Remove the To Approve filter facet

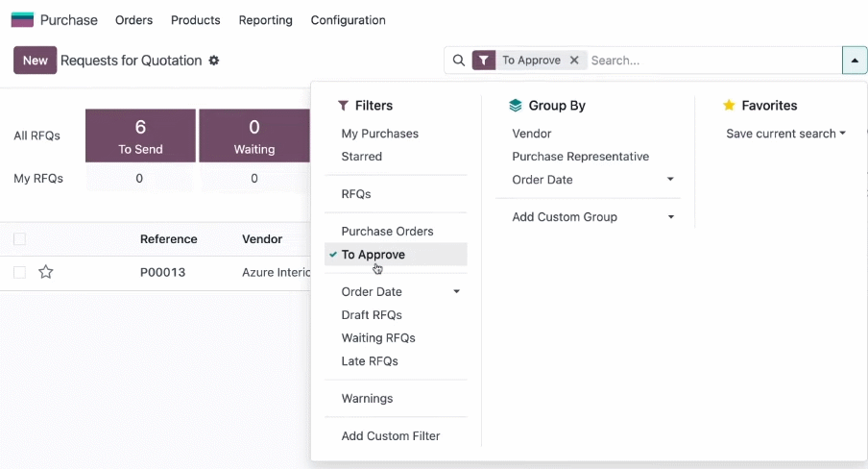[x=574, y=61]
